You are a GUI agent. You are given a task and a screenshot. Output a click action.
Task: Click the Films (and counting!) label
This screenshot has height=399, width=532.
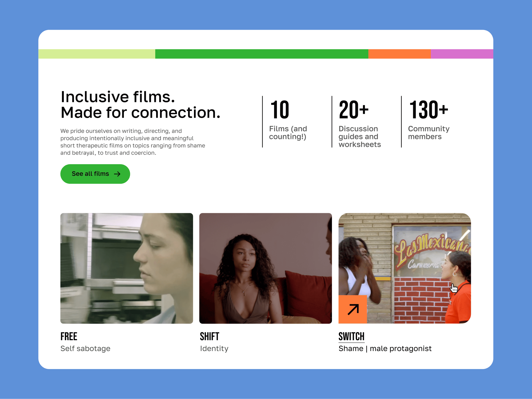point(288,133)
